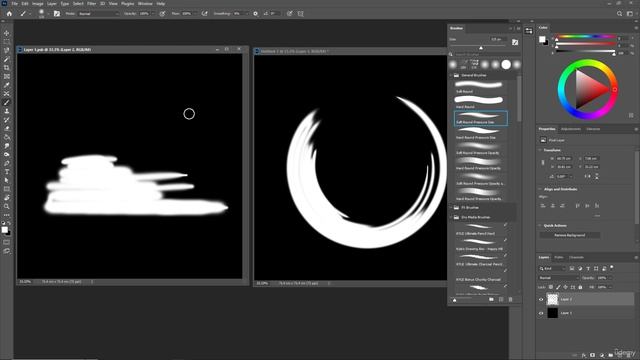Select the Hand tool

(7, 198)
